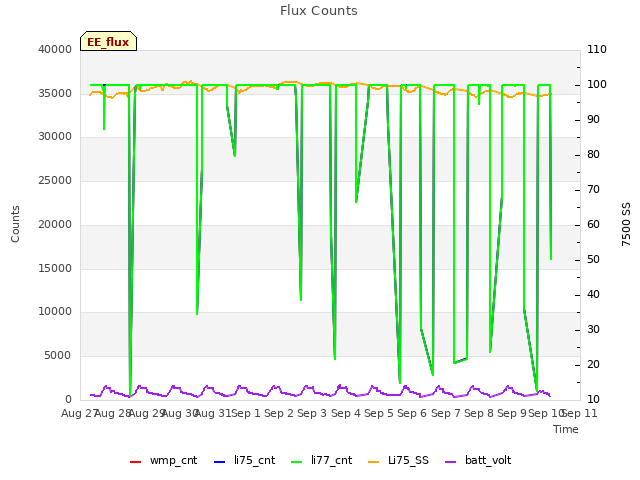Click the Sep 7 date tick
Screen dimensions: 640x480
point(446,413)
